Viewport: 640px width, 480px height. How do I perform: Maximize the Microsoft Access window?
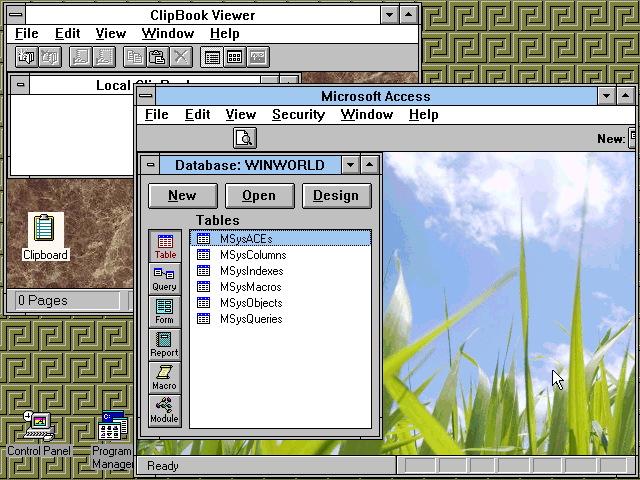[626, 96]
